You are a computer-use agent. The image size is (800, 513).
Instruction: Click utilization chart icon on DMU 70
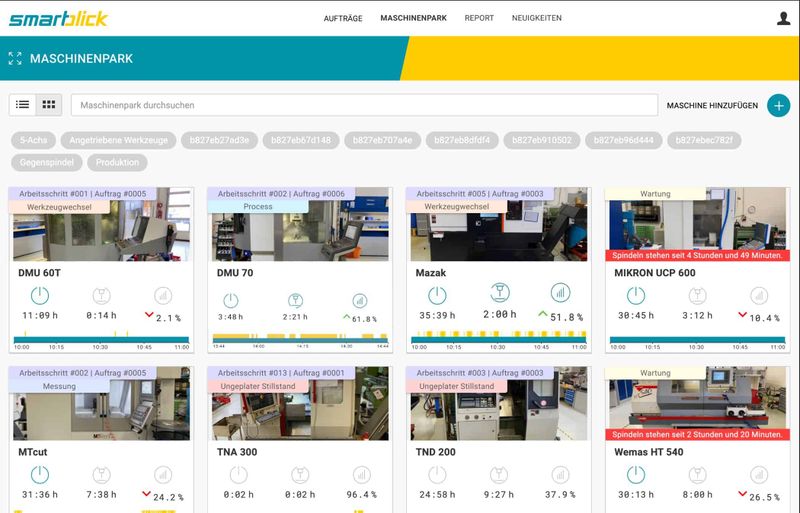(360, 300)
